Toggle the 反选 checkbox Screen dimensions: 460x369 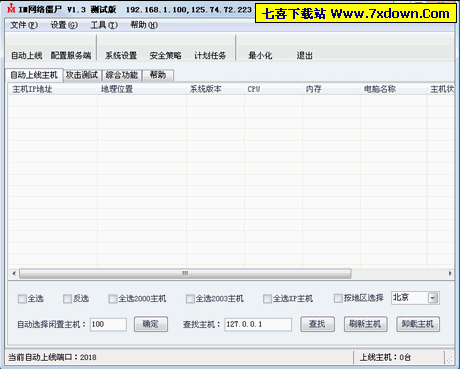click(67, 299)
